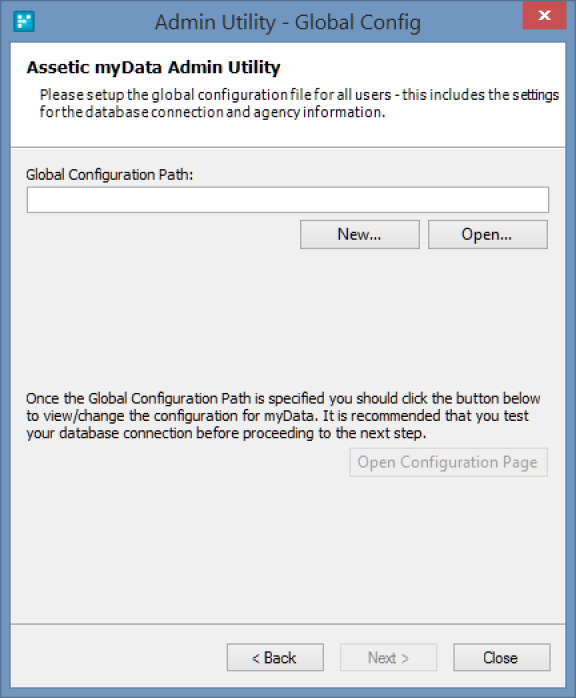This screenshot has width=576, height=698.
Task: Click the 'Once the Global Configuration Path is specified' line
Action: 283,398
